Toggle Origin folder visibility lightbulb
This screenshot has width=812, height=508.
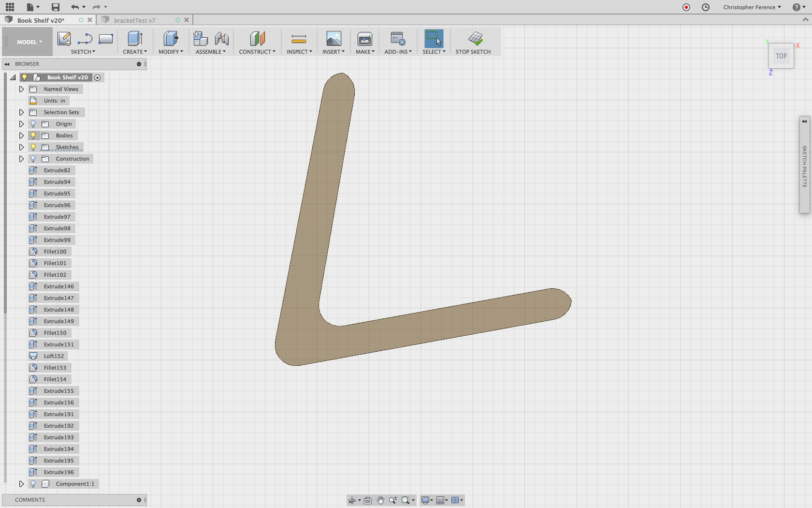point(33,124)
